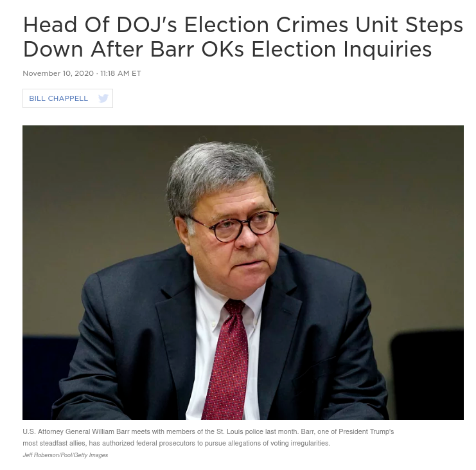Click the word 'Inquiries' in the headline
476x470 pixels.
pos(387,50)
